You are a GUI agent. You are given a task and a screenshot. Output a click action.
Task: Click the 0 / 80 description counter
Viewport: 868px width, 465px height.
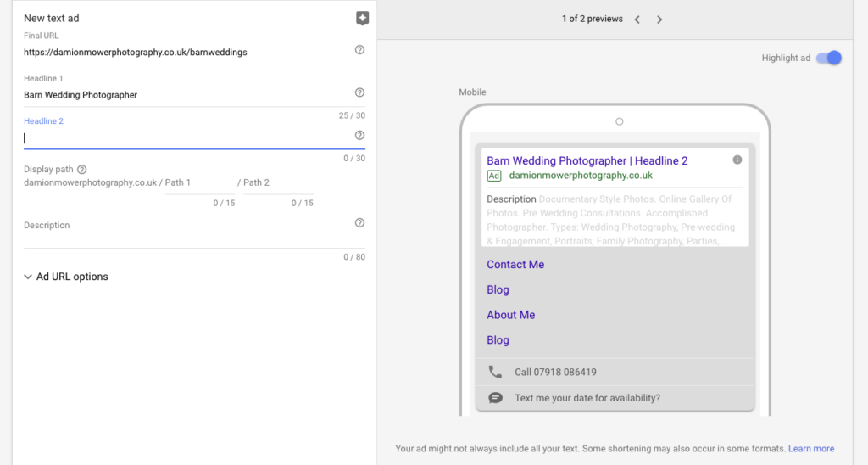(x=354, y=256)
